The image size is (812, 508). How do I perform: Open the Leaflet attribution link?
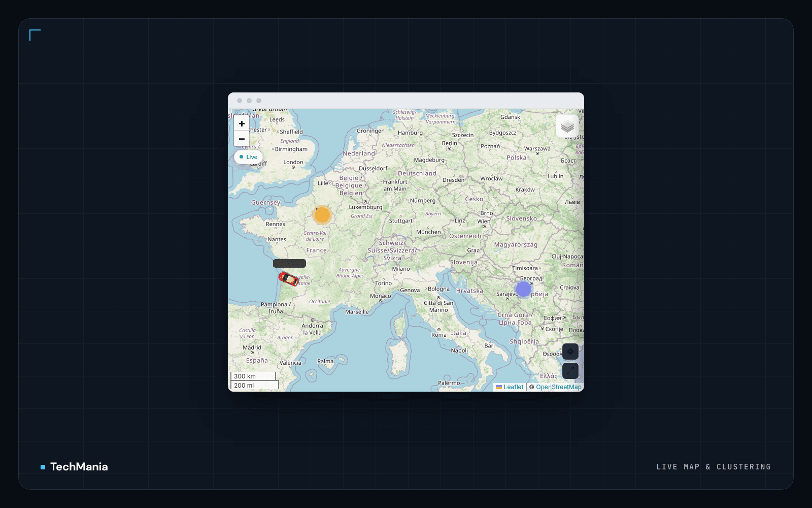pos(510,387)
